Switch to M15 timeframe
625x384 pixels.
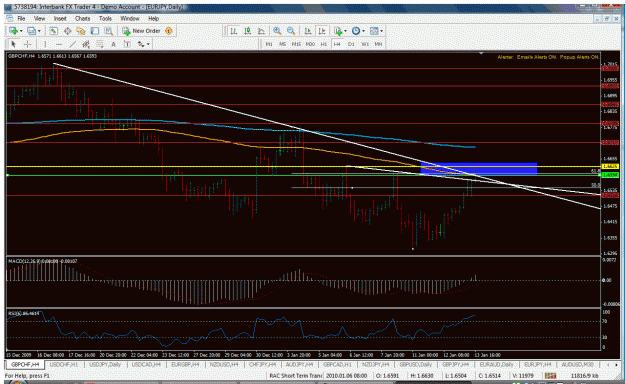point(296,44)
